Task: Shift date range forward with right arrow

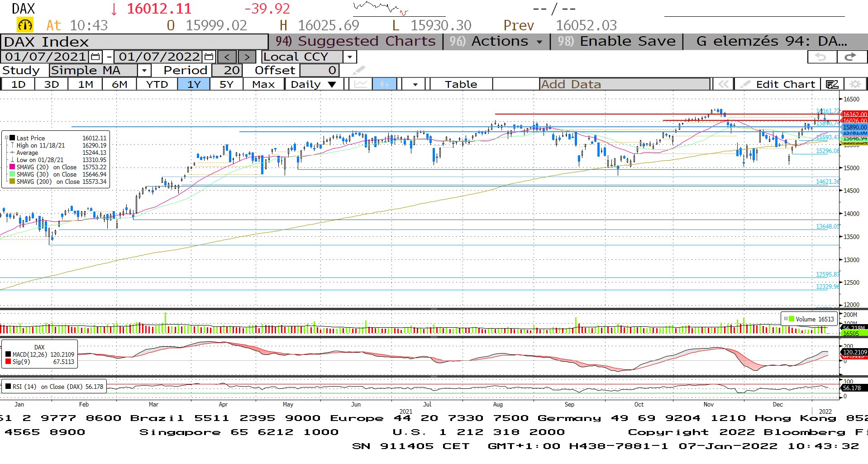Action: (x=247, y=57)
